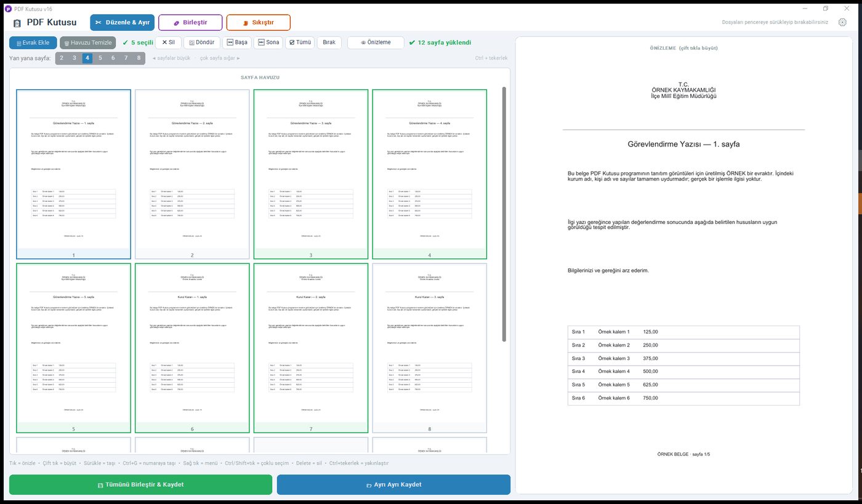Set side-by-side pages to 4
Image resolution: width=862 pixels, height=504 pixels.
(x=87, y=58)
